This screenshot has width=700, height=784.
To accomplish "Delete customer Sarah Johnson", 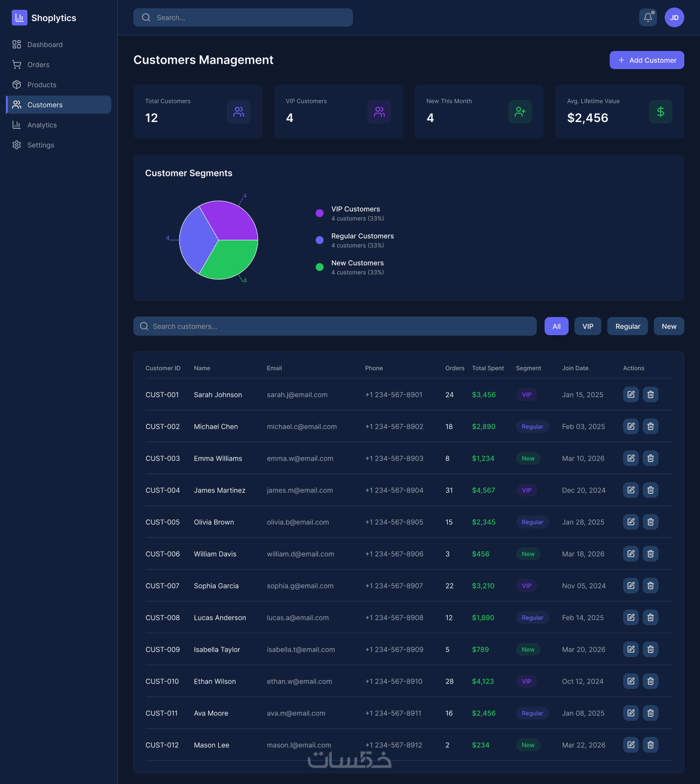I will pos(650,394).
